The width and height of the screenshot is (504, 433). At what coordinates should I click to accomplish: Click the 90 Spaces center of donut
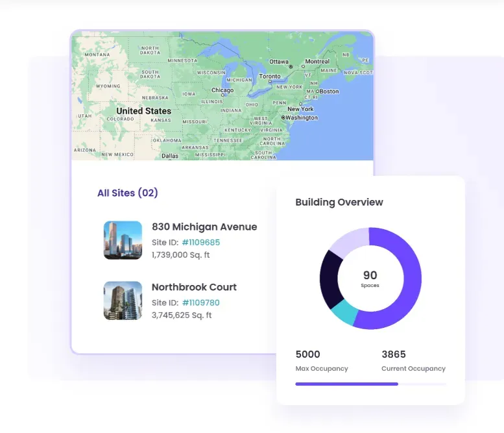370,278
